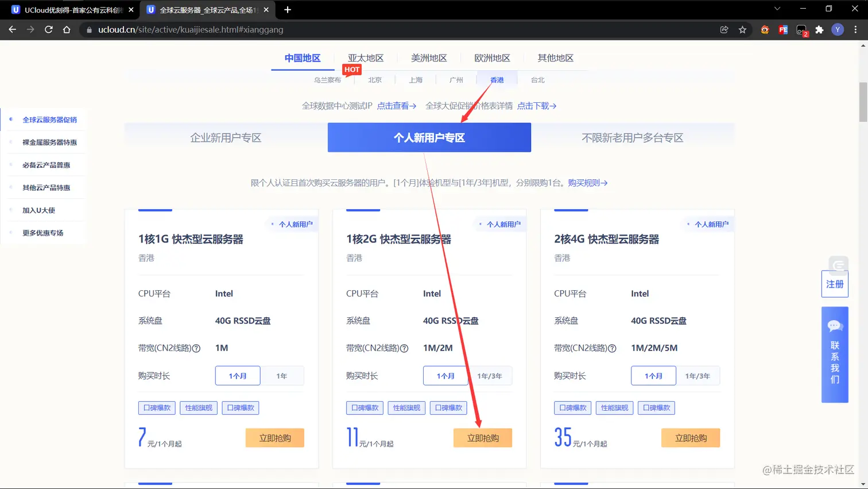Viewport: 868px width, 489px height.
Task: Choose the 上海 data center
Action: point(416,80)
